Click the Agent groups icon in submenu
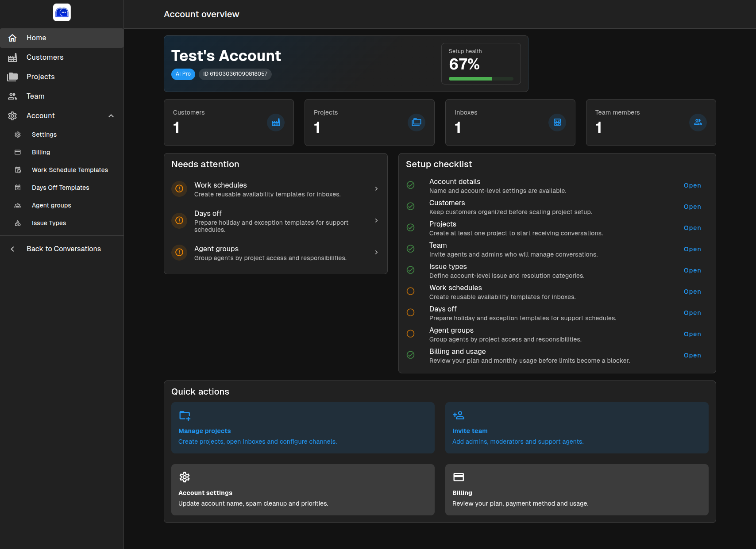756x549 pixels. [18, 205]
